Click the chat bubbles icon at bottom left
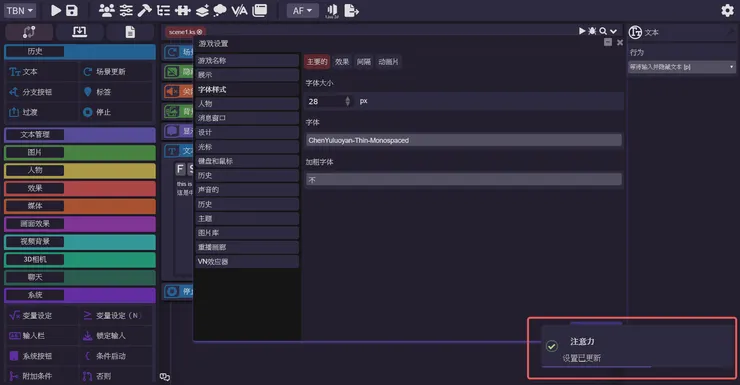 165,377
